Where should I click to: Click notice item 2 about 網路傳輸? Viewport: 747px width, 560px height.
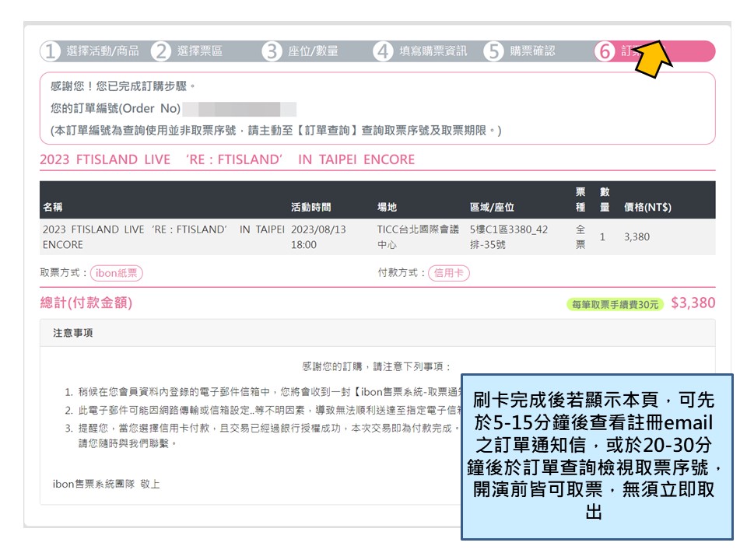(262, 410)
